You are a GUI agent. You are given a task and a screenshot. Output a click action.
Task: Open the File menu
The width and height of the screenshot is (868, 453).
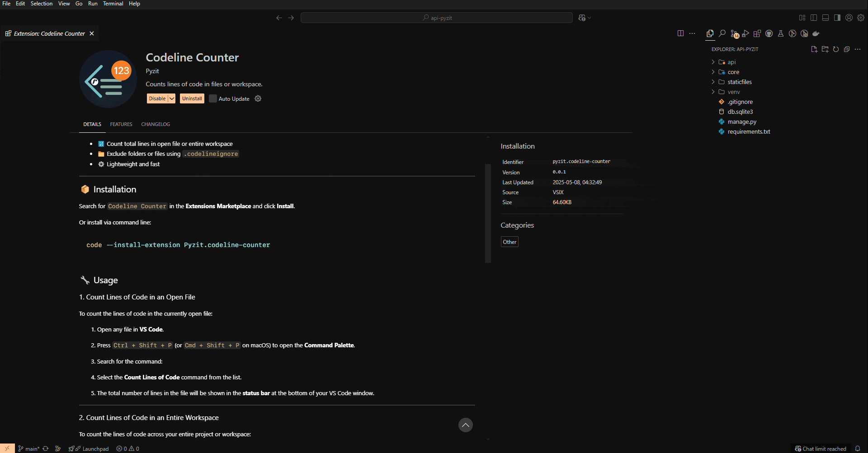pos(6,4)
